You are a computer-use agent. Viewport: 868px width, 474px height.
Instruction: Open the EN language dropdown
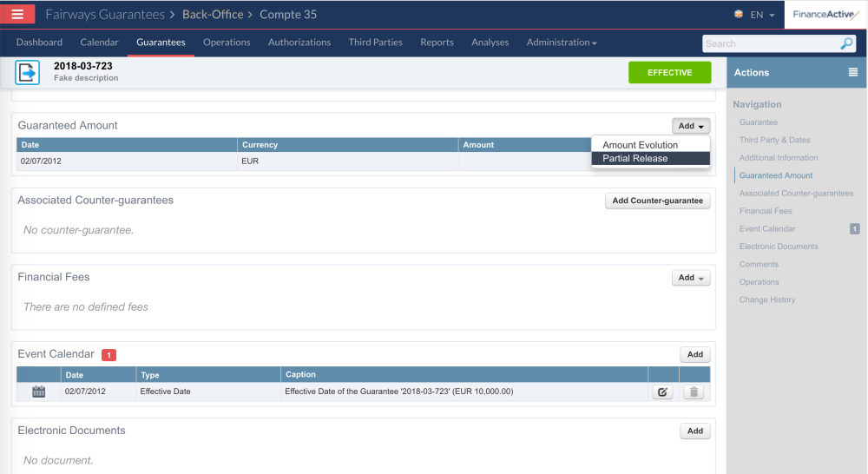tap(762, 15)
